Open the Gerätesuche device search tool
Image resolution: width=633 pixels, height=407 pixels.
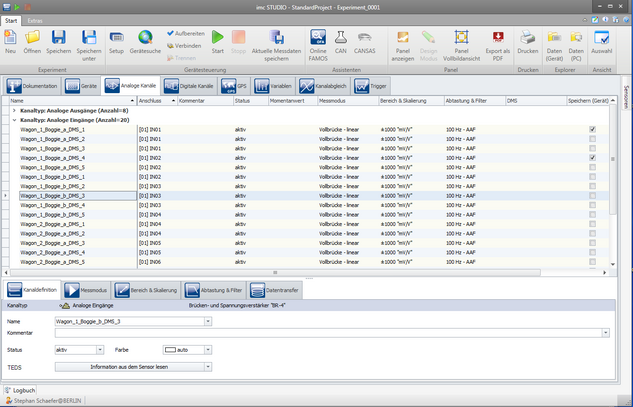point(145,39)
